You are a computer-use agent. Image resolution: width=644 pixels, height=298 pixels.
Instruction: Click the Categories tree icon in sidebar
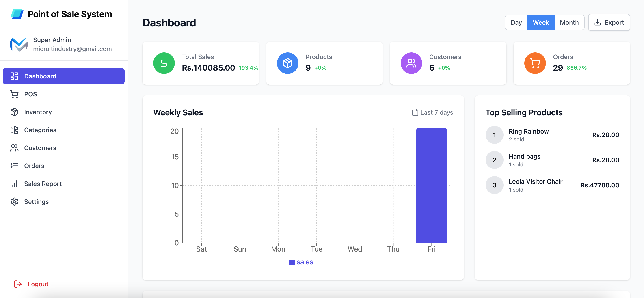[x=14, y=130]
